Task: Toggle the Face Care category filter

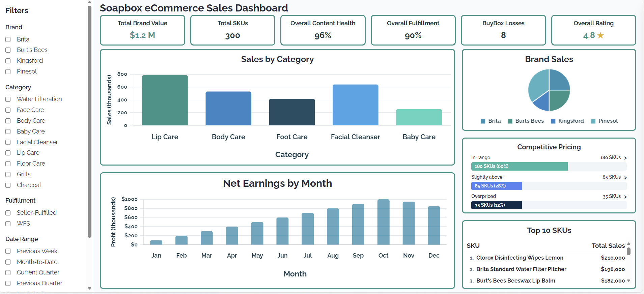Action: pos(8,110)
